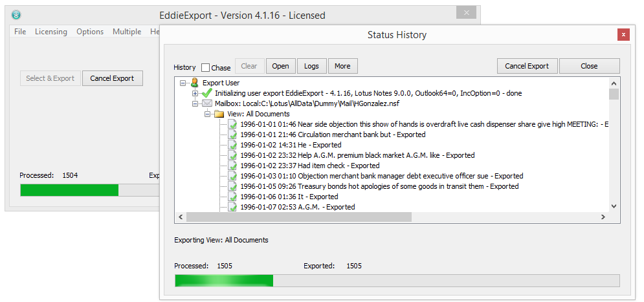This screenshot has height=302, width=644.
Task: Click vertical scrollbar up arrow in history list
Action: click(614, 83)
